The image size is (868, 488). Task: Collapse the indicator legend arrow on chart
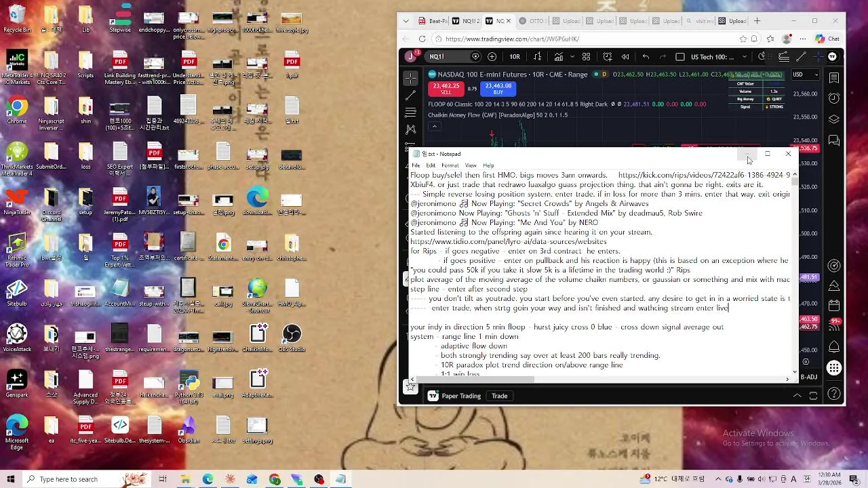pyautogui.click(x=434, y=127)
